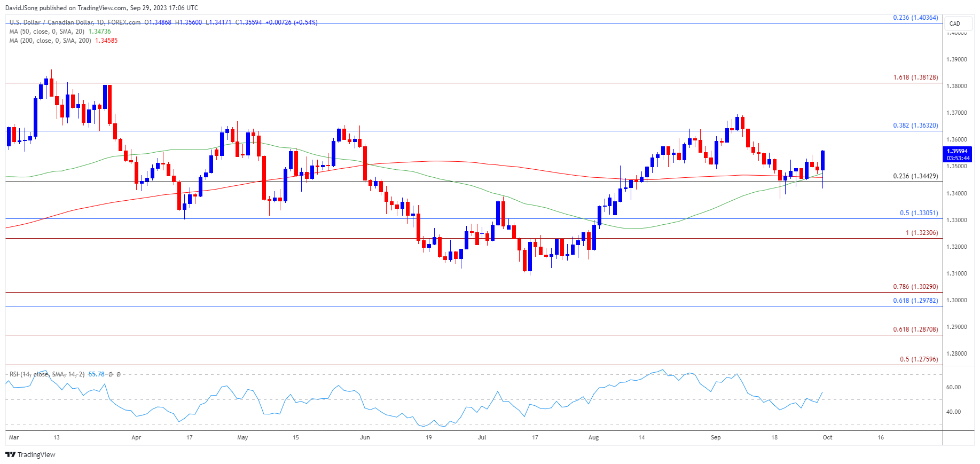Click the 1 (1.32306) Fibonacci label
The width and height of the screenshot is (980, 464).
(922, 233)
